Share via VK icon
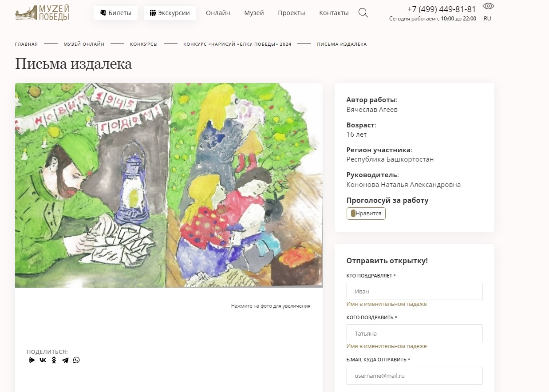549x392 pixels. 43,360
